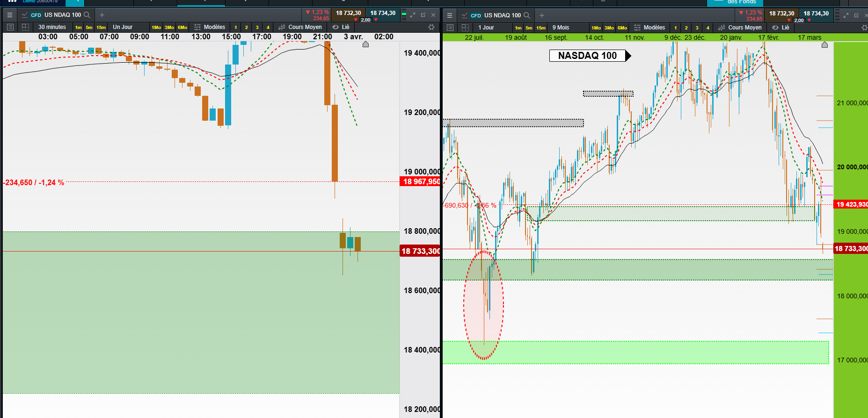Open the left chart's hamburger menu
Screen dimensions: 868x418
(x=9, y=15)
